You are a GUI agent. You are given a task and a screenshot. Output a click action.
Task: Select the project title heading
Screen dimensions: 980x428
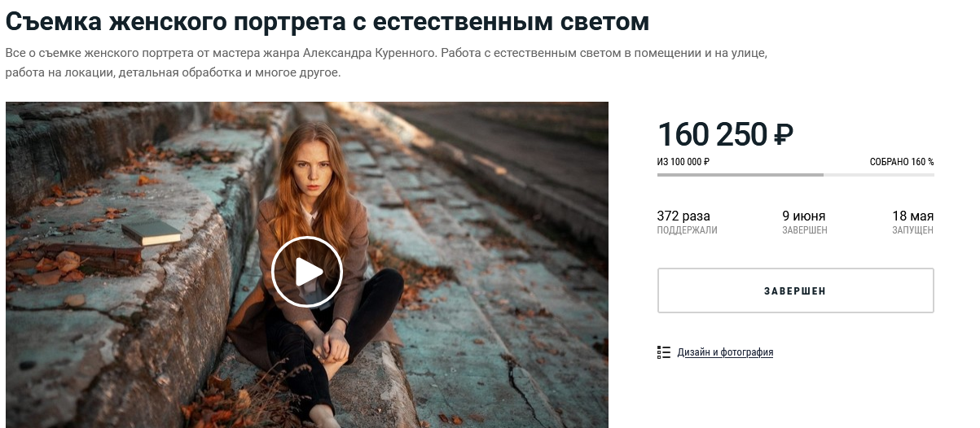coord(327,22)
